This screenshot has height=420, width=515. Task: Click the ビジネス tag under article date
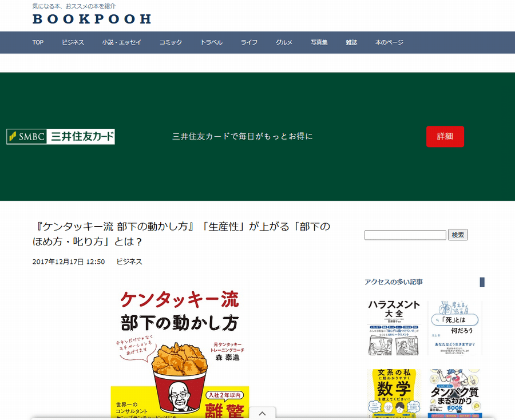tap(129, 261)
